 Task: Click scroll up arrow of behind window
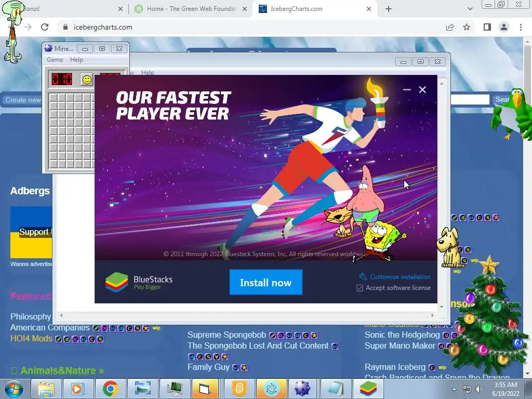[442, 83]
